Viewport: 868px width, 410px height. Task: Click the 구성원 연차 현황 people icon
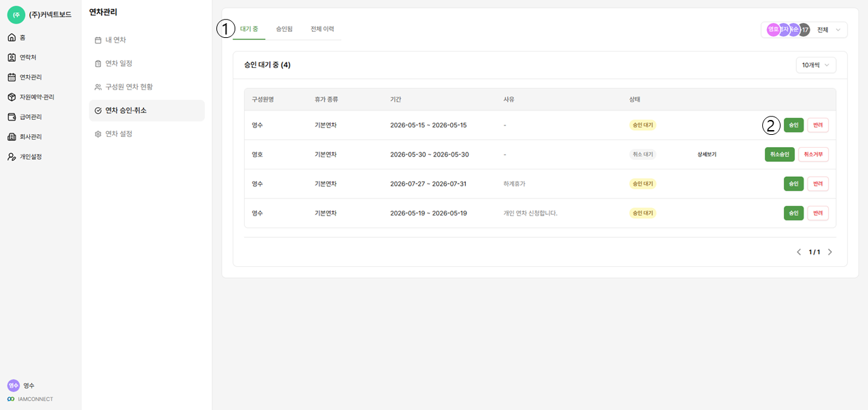tap(98, 87)
